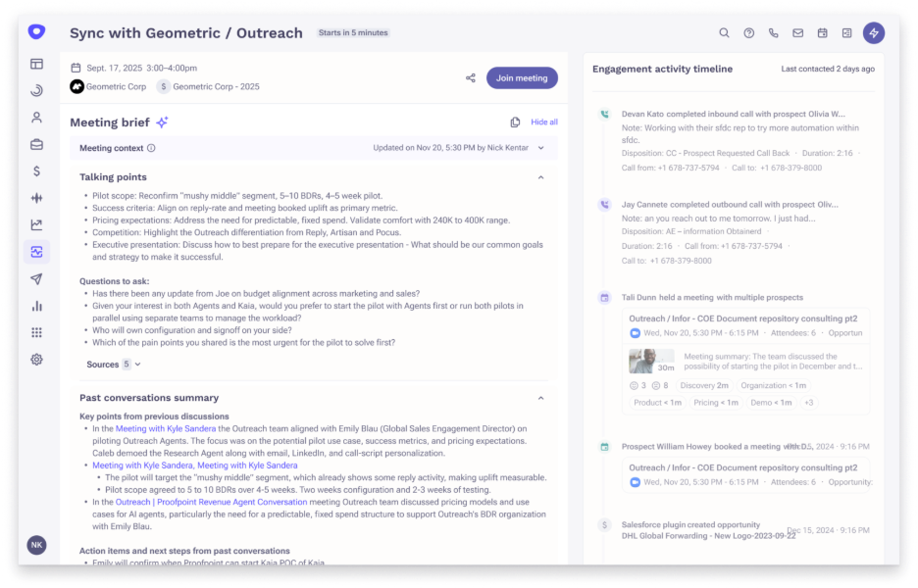This screenshot has height=588, width=918.
Task: Select the highlighted activity monitor sidebar icon
Action: click(x=36, y=252)
